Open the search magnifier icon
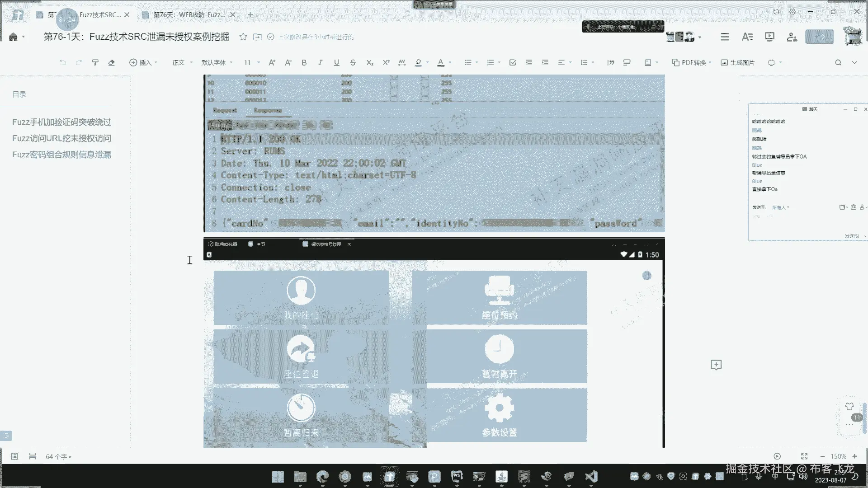 tap(838, 63)
